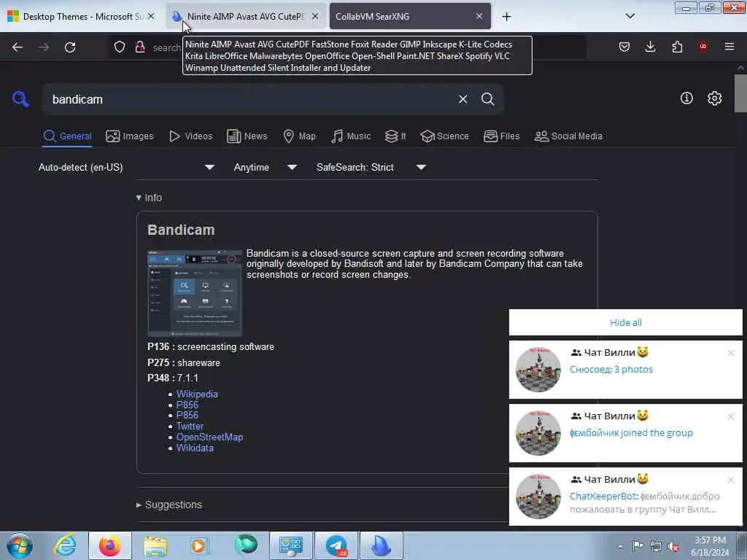Open the Wikipedia link
The image size is (747, 560).
[x=197, y=394]
